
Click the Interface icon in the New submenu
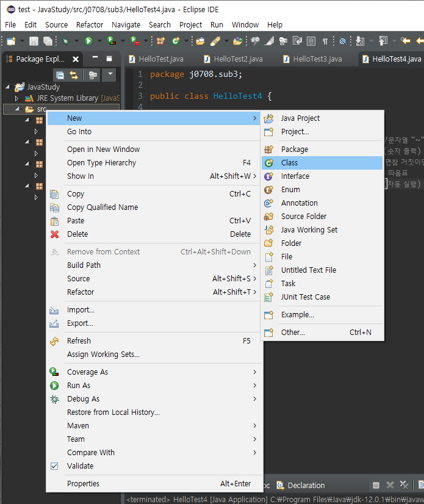tap(269, 176)
